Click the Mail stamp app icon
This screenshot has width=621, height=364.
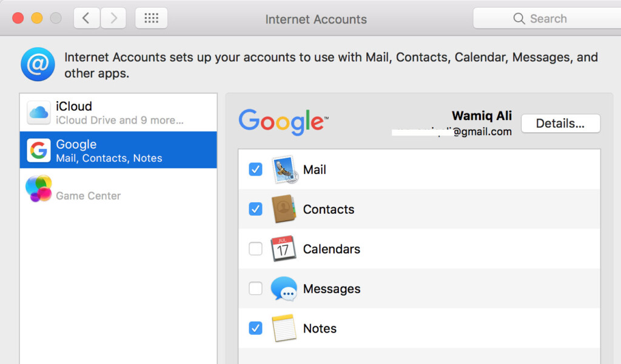pos(285,170)
